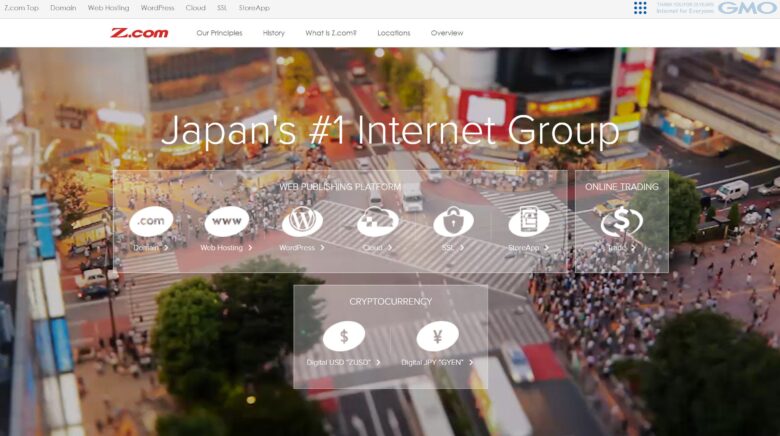The image size is (780, 436).
Task: Open the Overview navigation item
Action: [447, 33]
